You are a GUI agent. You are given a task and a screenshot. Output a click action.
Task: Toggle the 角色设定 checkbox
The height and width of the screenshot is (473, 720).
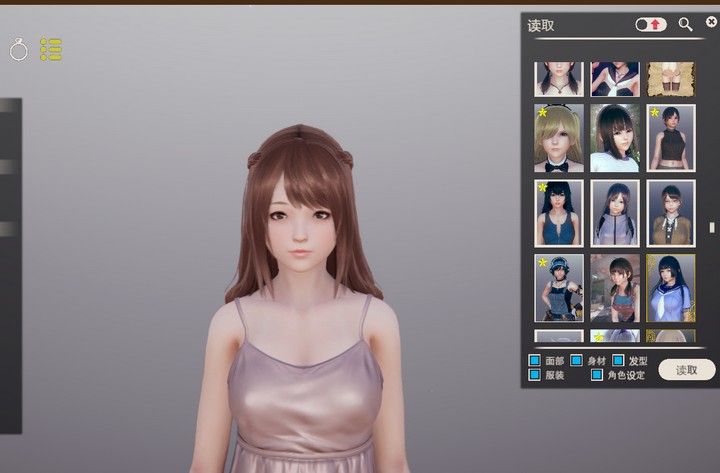click(596, 375)
